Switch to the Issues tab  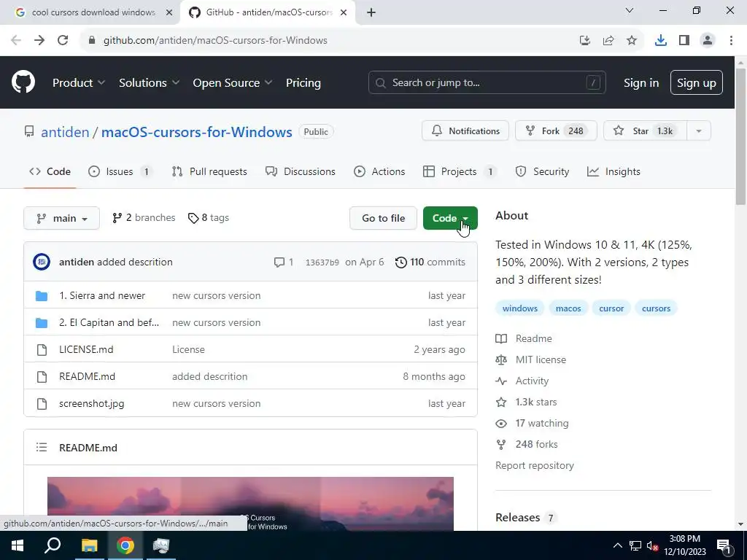point(120,171)
